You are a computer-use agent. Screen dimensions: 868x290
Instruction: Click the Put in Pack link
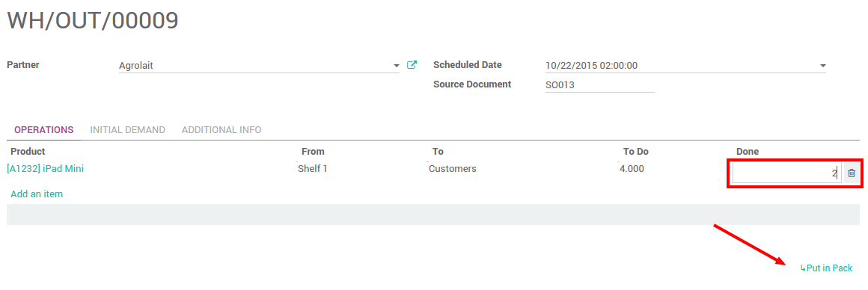click(x=826, y=268)
